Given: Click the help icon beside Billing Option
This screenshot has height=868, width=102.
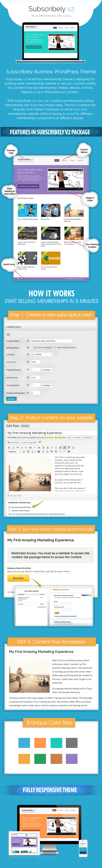Looking at the screenshot, I should coord(28,347).
